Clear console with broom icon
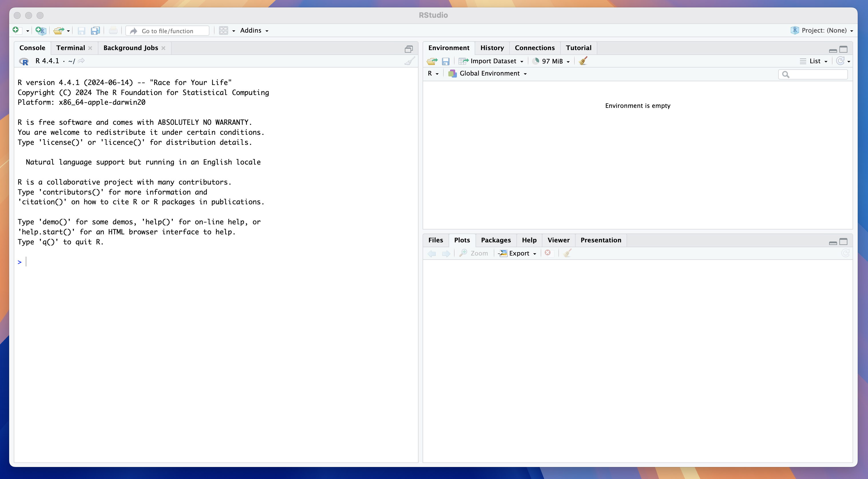This screenshot has width=868, height=479. (409, 61)
